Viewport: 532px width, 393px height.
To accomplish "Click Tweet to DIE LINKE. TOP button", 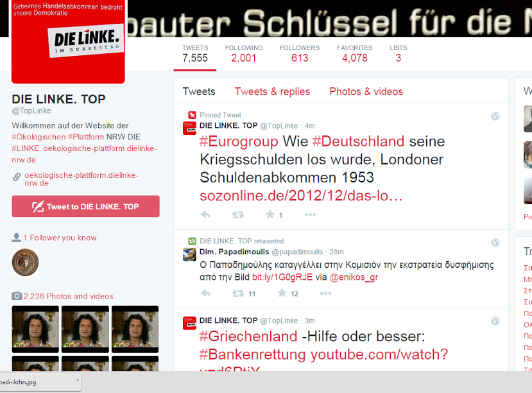I will coord(85,206).
